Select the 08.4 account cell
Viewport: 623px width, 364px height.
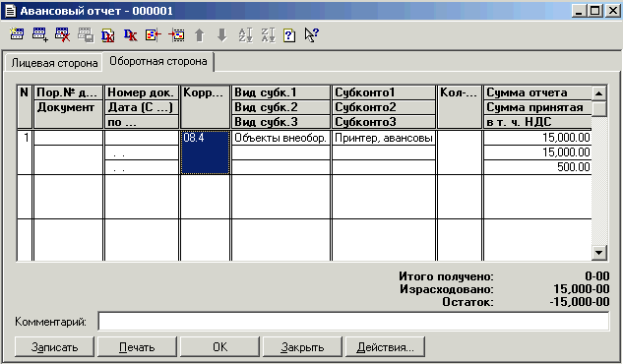point(205,152)
